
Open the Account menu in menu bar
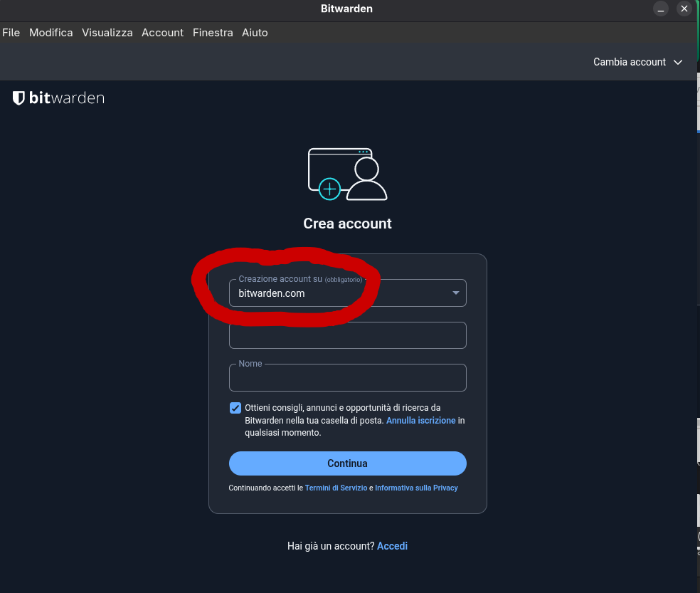pyautogui.click(x=162, y=33)
